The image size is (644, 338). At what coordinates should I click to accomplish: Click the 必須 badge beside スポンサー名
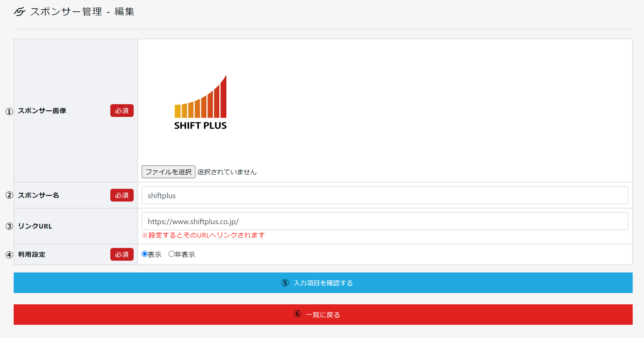click(122, 195)
